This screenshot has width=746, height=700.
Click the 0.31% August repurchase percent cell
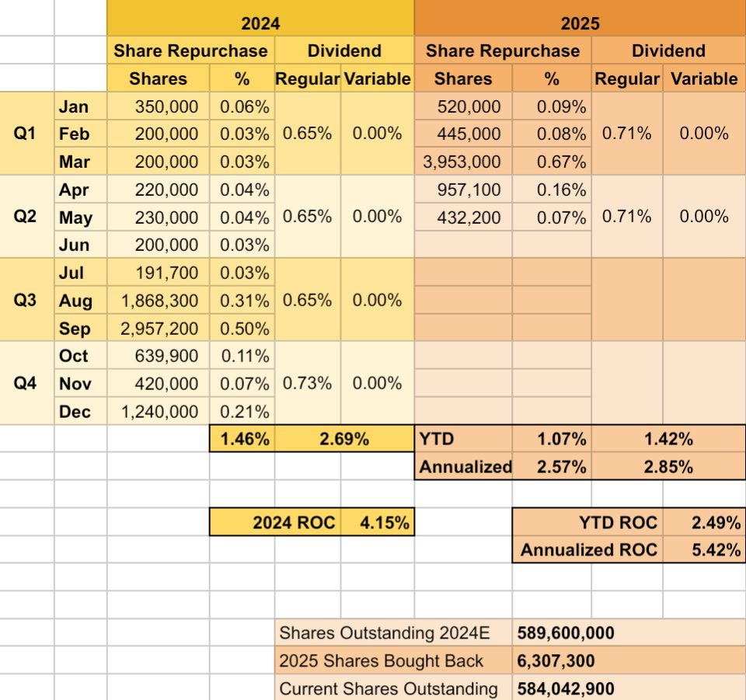(x=242, y=300)
